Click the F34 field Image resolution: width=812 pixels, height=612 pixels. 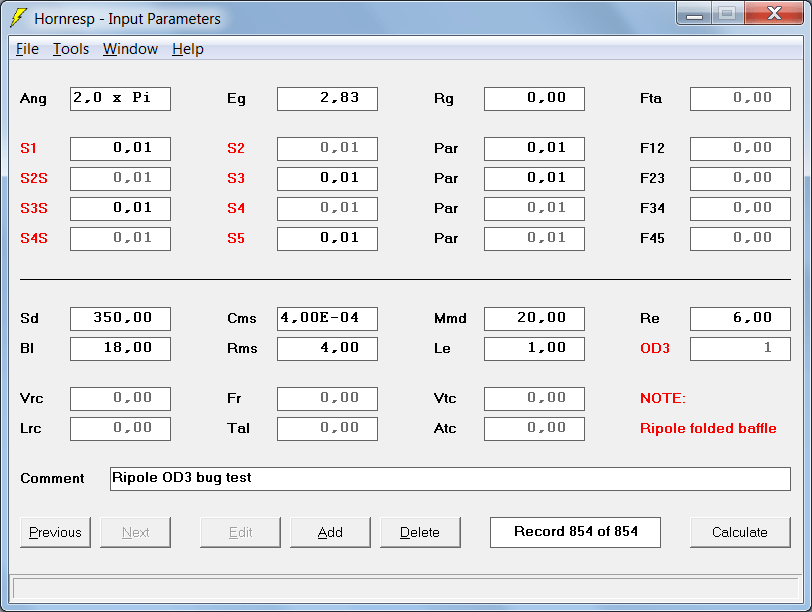[741, 209]
